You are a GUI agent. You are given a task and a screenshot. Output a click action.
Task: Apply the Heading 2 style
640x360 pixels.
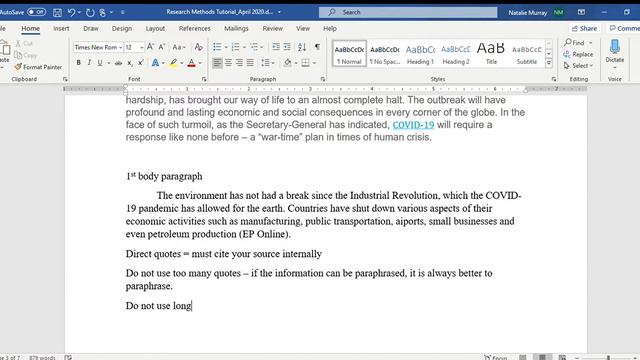coord(456,54)
